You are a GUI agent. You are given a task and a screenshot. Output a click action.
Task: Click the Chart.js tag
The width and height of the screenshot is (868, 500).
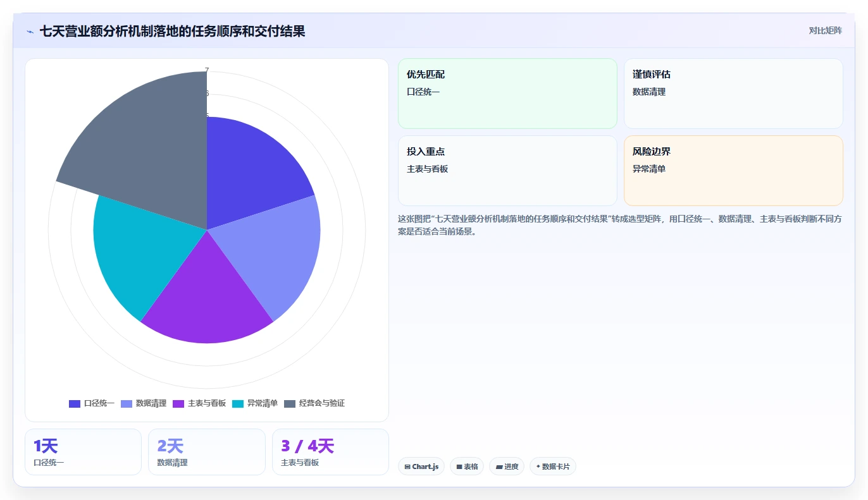421,466
